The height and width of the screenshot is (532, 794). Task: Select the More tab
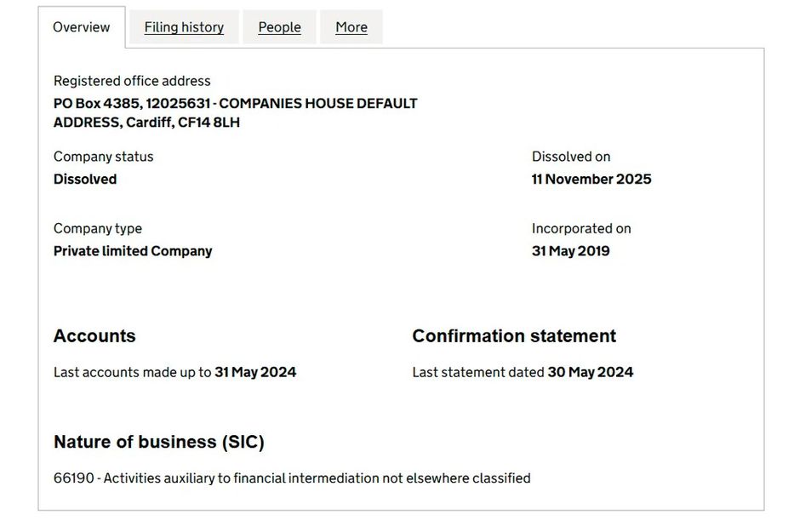click(x=351, y=26)
